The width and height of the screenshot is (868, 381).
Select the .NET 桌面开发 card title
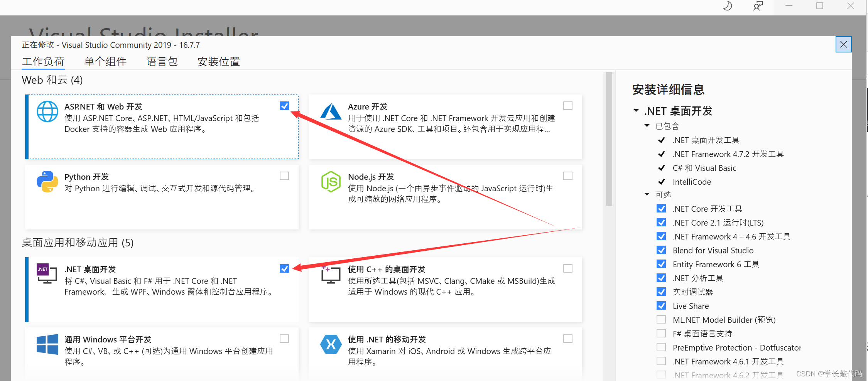[x=90, y=270]
